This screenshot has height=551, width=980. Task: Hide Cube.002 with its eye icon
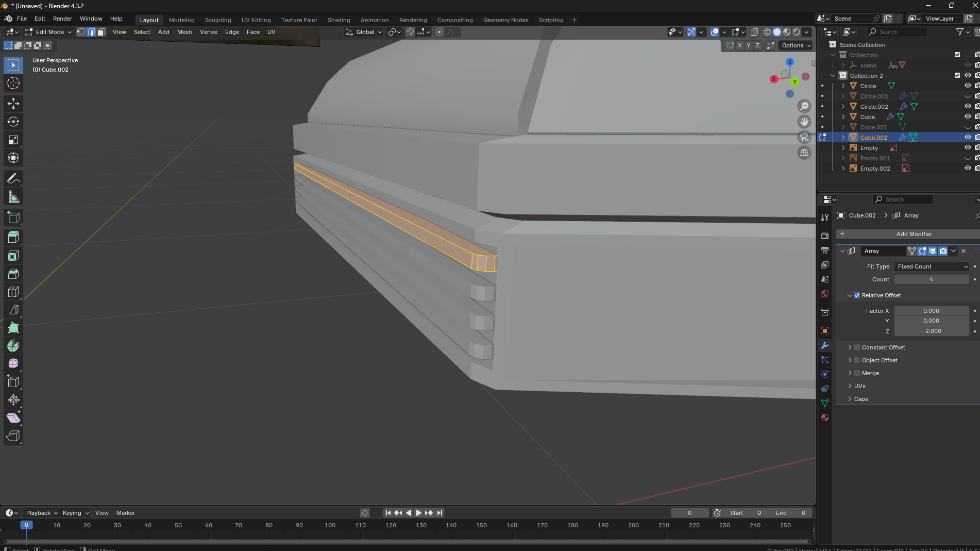(x=968, y=137)
